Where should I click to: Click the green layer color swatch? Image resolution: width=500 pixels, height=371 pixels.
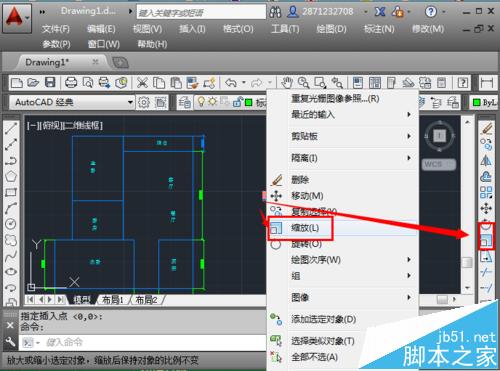point(249,102)
